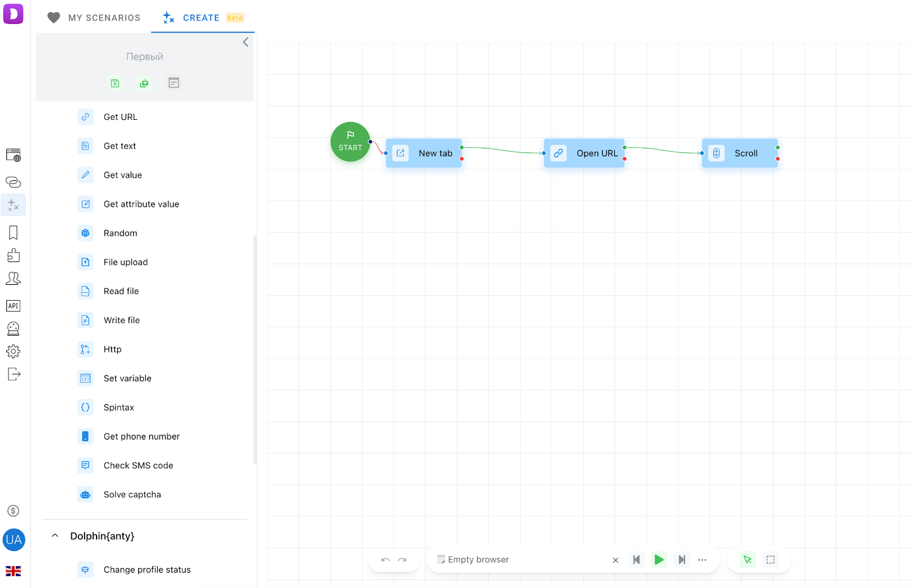Click the gray scenario description icon
Screen dimensions: 914x588
pyautogui.click(x=174, y=83)
